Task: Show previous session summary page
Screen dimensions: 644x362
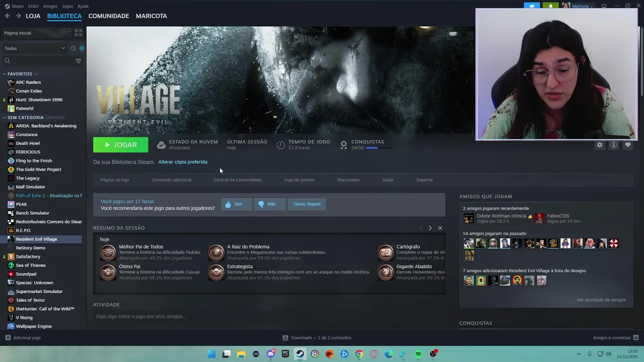Action: point(421,228)
